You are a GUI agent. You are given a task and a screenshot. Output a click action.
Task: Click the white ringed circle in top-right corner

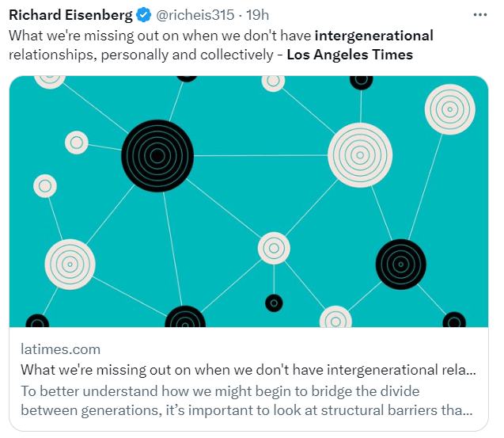point(449,109)
